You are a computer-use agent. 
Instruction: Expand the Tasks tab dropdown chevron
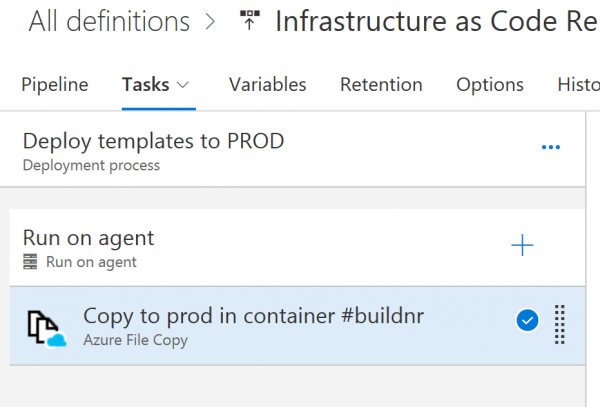182,86
